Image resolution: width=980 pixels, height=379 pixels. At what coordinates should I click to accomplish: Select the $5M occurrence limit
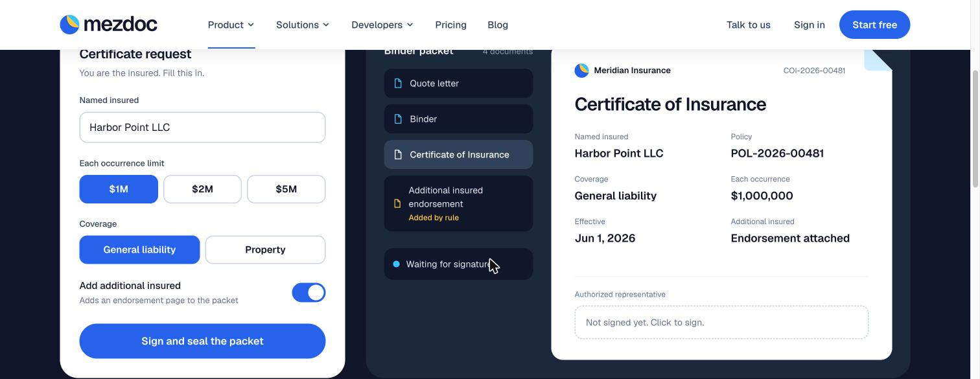coord(286,189)
